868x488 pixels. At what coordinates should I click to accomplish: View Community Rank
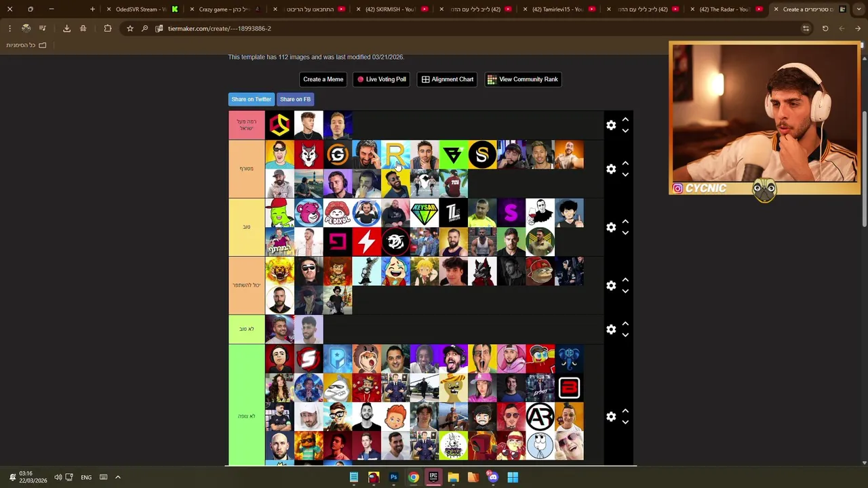click(x=523, y=79)
